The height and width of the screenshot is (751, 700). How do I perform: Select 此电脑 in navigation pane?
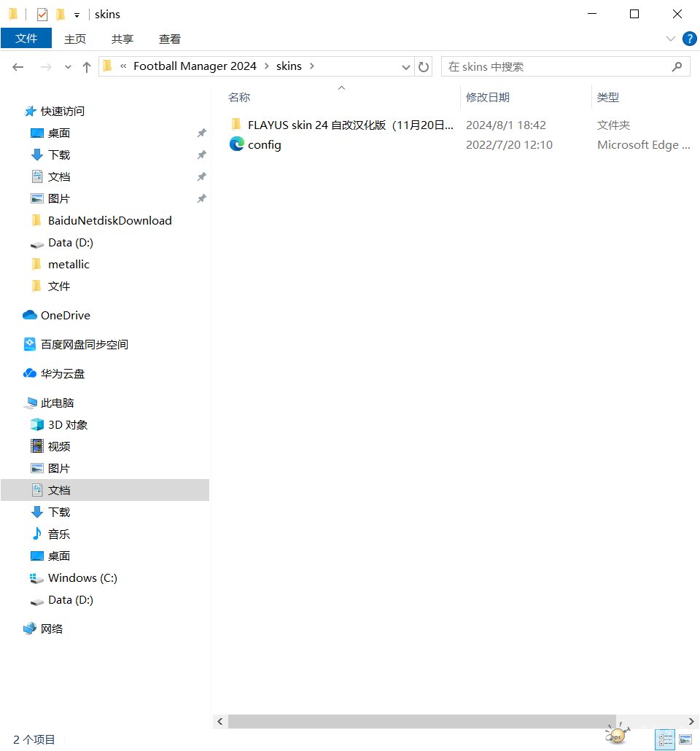(x=57, y=402)
